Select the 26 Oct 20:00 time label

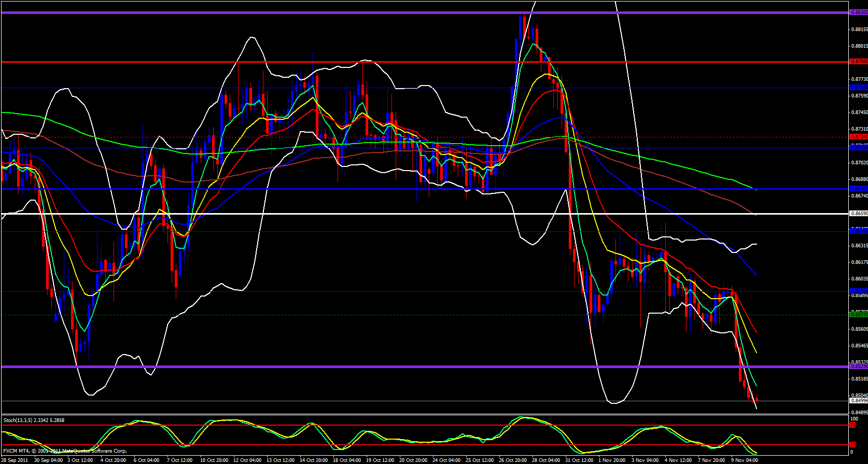(x=513, y=460)
